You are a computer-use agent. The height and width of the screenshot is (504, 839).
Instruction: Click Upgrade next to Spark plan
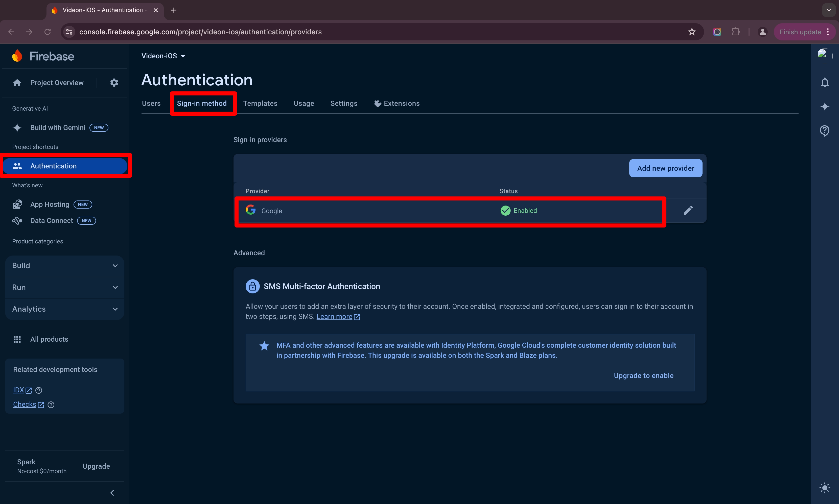(96, 466)
